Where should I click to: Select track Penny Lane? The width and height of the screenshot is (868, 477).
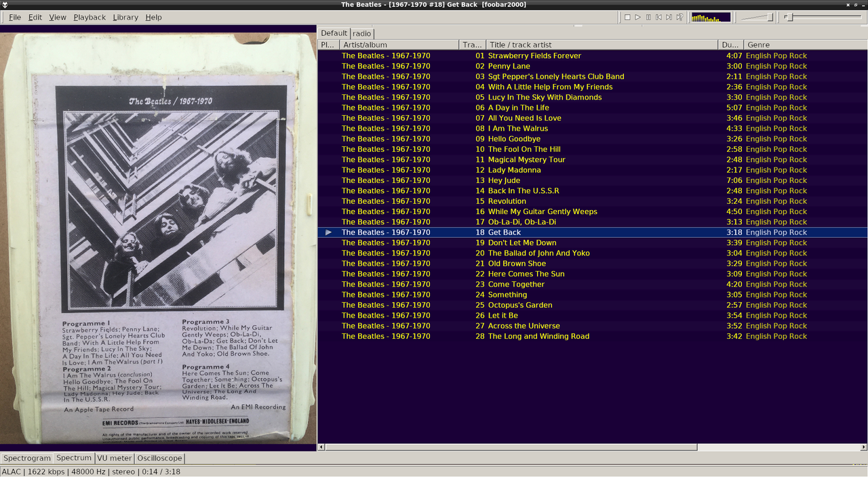click(x=593, y=66)
